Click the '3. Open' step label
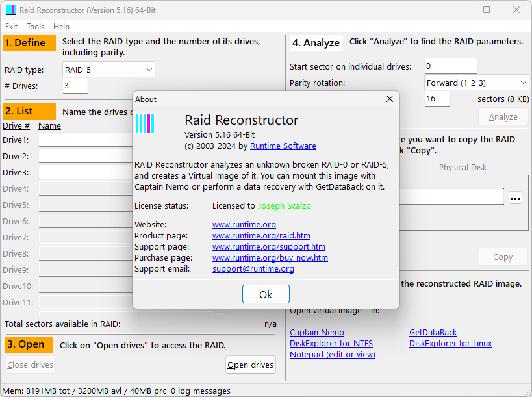532x397 pixels. (x=29, y=344)
